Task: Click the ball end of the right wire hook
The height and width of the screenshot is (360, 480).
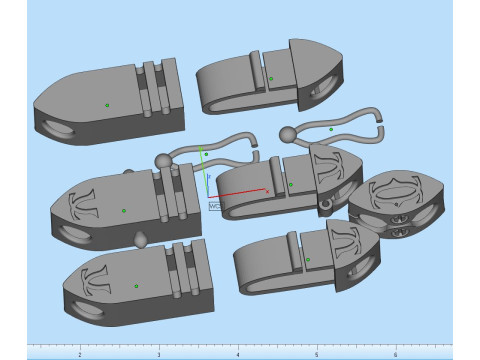Action: click(x=288, y=135)
